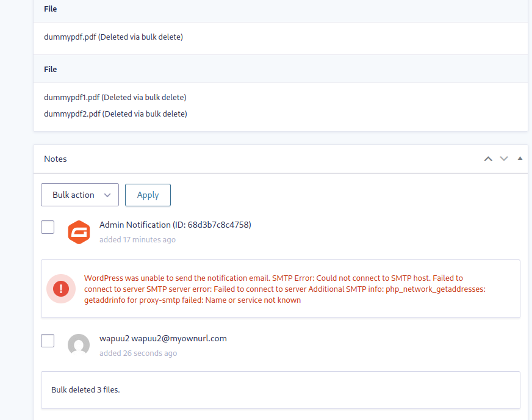The image size is (532, 420).
Task: Click the Notes panel heading
Action: click(56, 159)
